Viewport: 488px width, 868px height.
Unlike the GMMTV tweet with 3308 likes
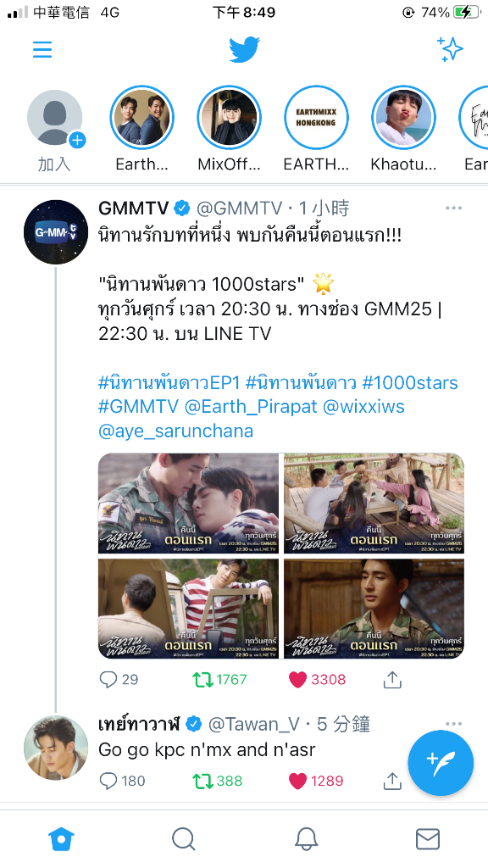(x=317, y=679)
